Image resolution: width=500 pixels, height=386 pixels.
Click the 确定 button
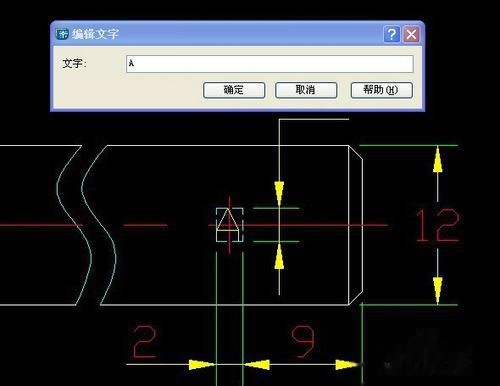click(234, 90)
